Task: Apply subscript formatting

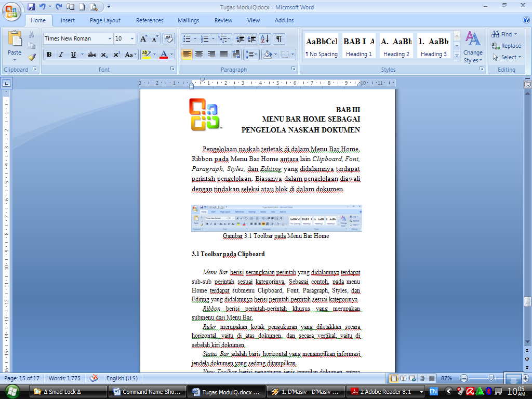Action: pos(104,55)
